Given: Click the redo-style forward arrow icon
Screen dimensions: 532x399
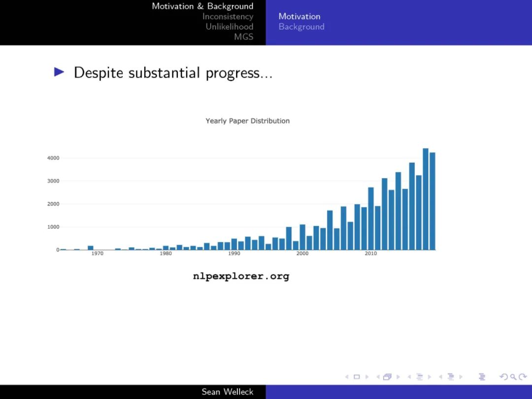Looking at the screenshot, I should [522, 377].
